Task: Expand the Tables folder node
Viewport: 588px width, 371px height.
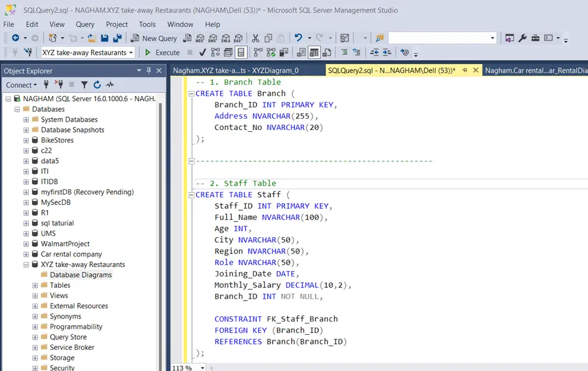Action: 35,285
